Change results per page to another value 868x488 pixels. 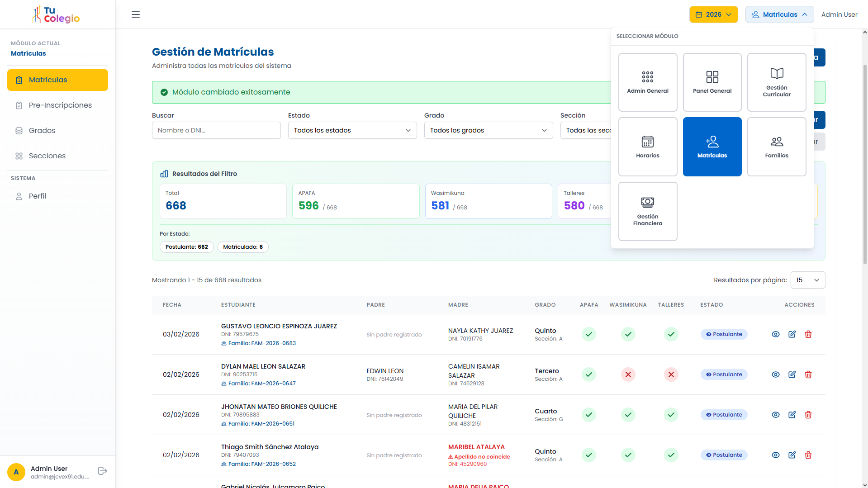pos(807,280)
